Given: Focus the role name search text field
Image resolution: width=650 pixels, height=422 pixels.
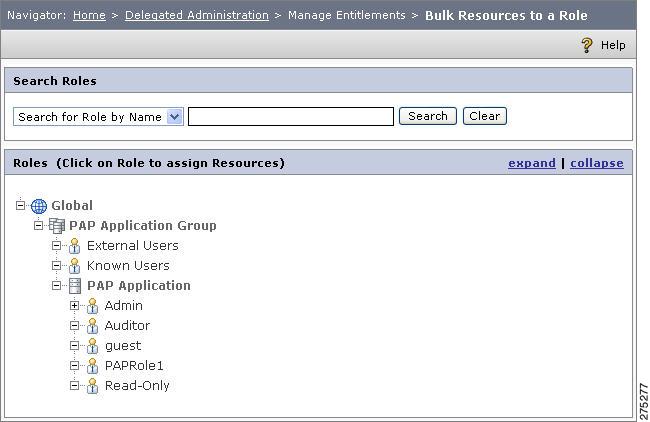Looking at the screenshot, I should tap(291, 116).
